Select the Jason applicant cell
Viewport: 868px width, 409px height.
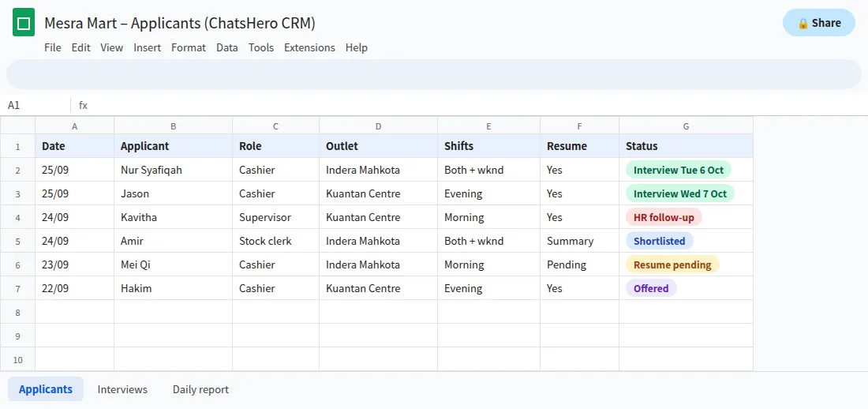point(174,193)
